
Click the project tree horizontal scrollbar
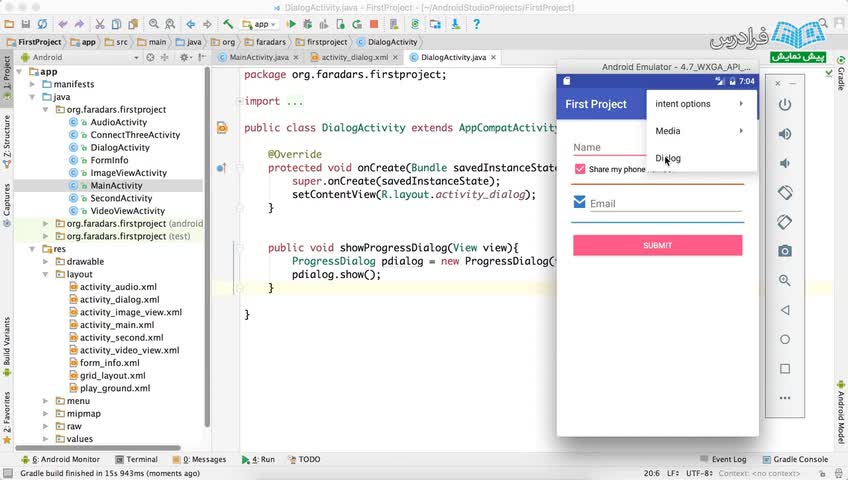[98, 448]
